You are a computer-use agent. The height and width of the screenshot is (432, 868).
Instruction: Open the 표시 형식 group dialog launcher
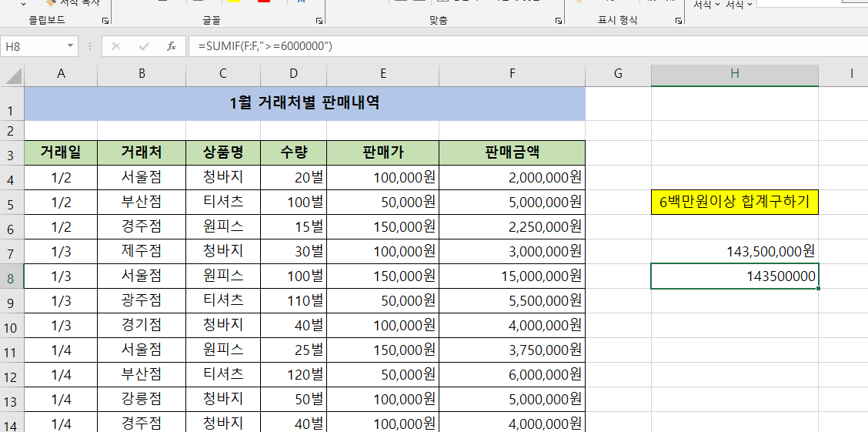pos(678,21)
